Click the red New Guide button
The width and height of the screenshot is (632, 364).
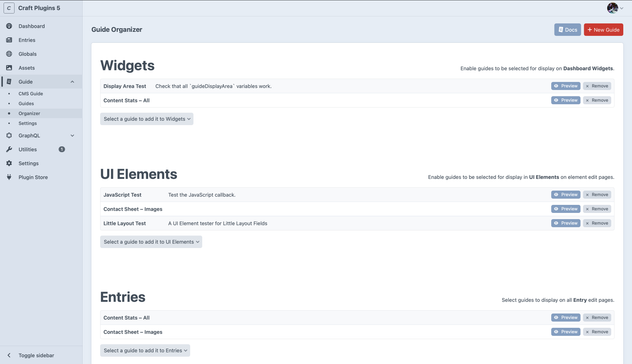coord(603,29)
